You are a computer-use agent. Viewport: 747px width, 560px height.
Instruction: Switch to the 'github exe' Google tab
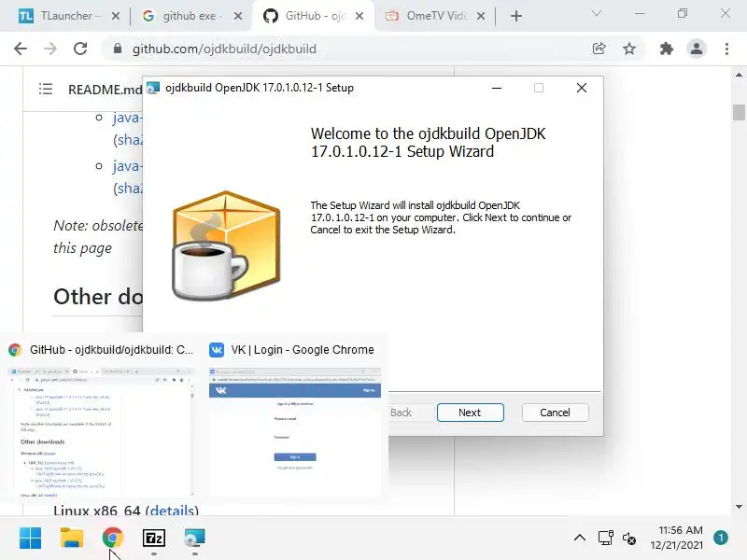191,16
